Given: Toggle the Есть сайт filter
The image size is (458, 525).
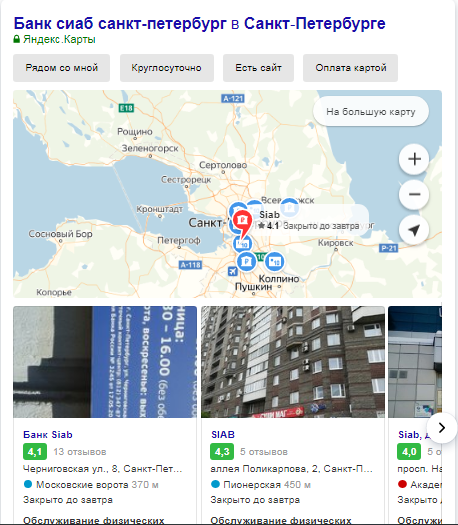Looking at the screenshot, I should click(258, 68).
